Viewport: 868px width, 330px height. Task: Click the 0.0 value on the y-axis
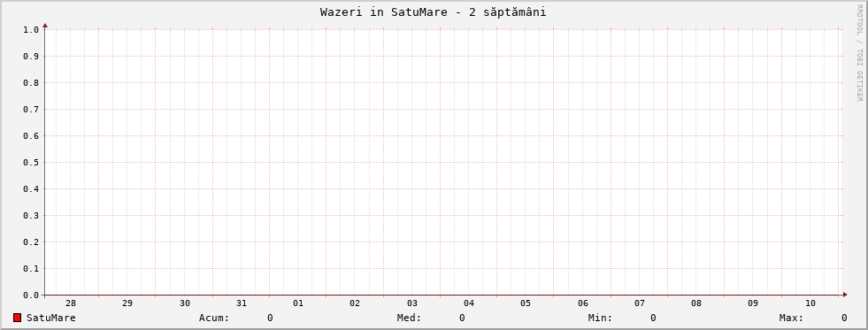tap(31, 295)
